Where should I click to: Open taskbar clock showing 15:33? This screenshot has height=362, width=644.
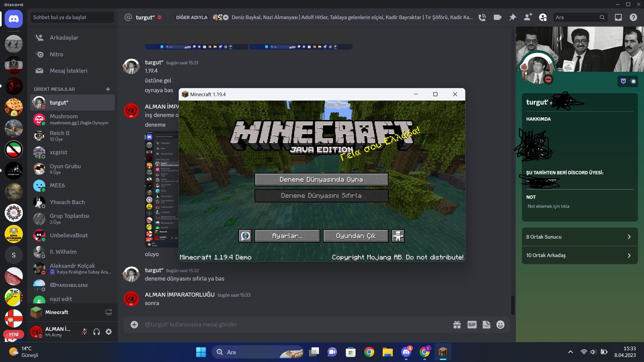(625, 352)
